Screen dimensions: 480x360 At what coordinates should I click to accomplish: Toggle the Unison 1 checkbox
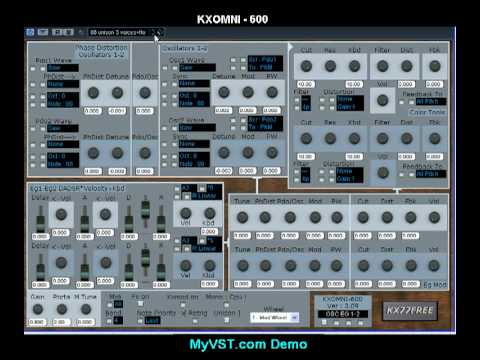click(226, 320)
